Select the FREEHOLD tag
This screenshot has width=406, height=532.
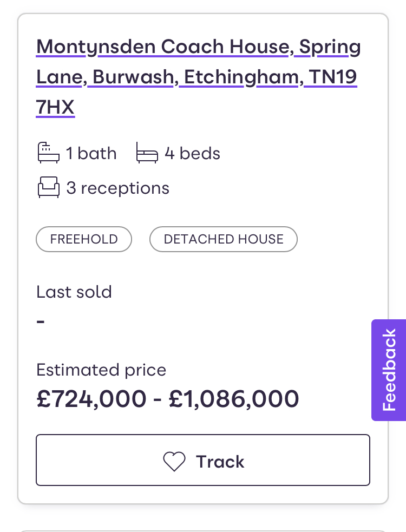coord(84,239)
